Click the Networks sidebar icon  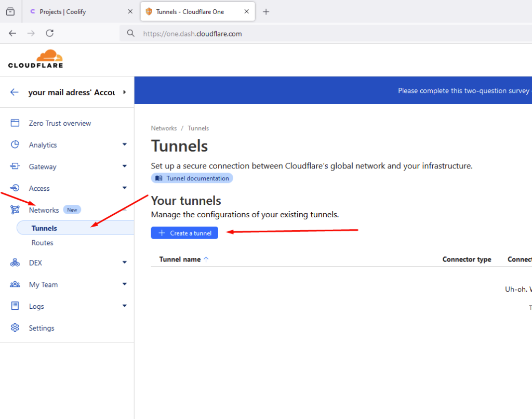[15, 210]
